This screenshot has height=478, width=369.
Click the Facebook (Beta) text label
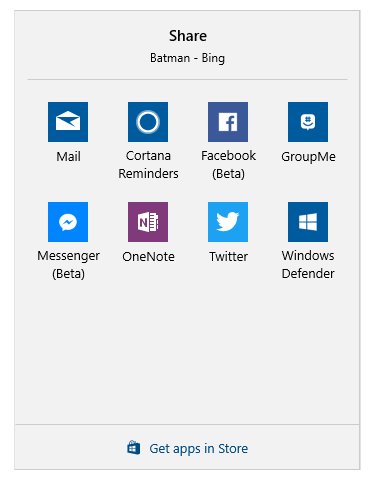coord(228,164)
